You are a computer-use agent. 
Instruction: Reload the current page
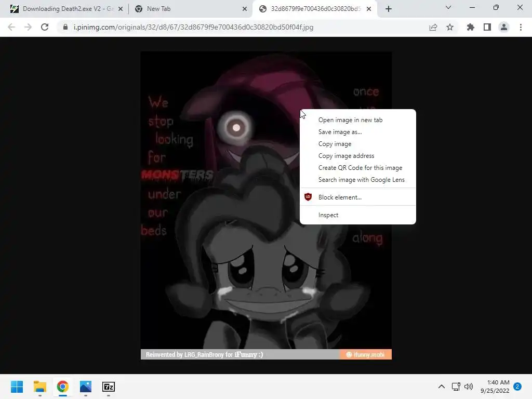(45, 27)
